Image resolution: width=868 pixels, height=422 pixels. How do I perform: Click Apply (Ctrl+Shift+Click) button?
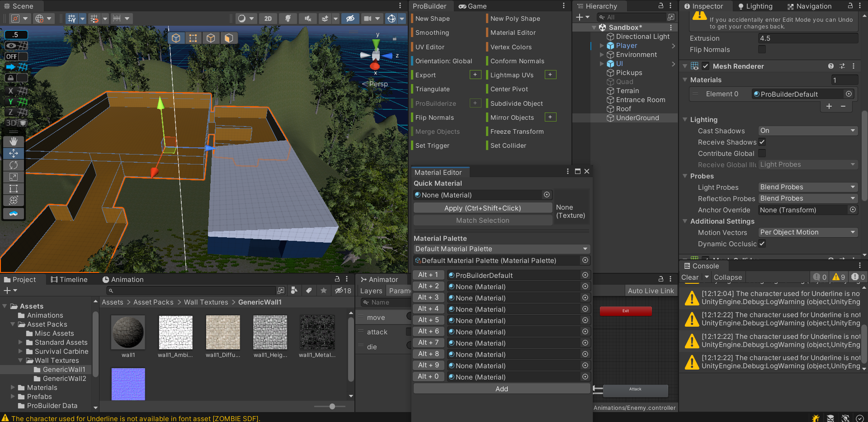483,208
